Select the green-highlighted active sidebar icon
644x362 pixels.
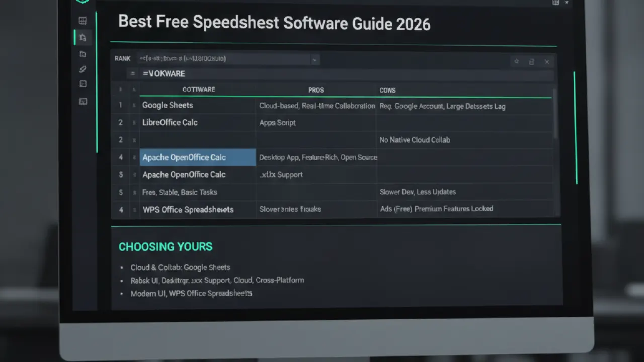coord(83,37)
